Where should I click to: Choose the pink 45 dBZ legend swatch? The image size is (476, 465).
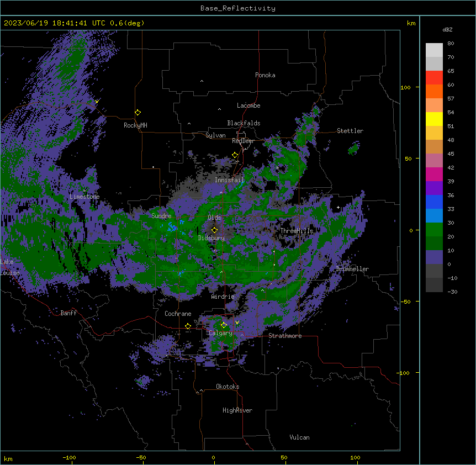[434, 161]
